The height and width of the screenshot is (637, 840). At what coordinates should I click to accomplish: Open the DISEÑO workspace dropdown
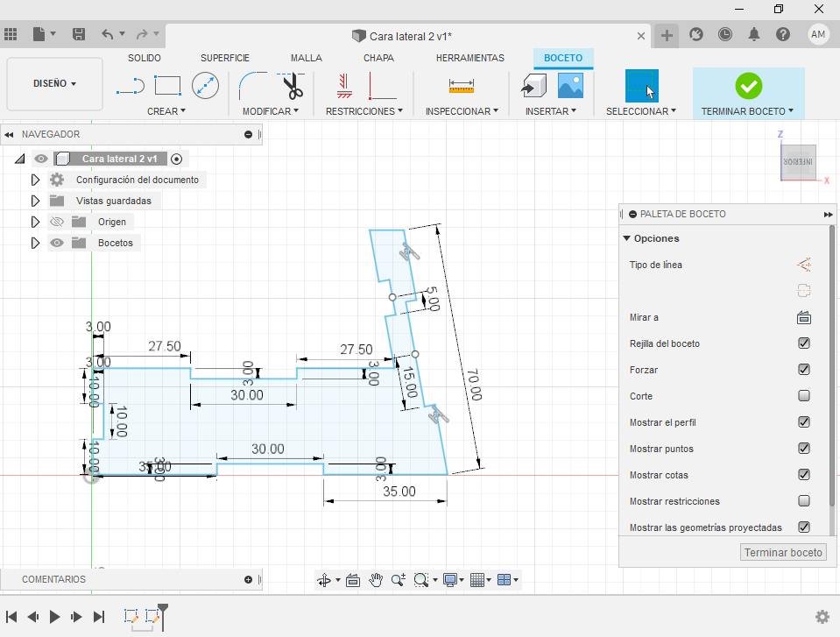pos(54,83)
